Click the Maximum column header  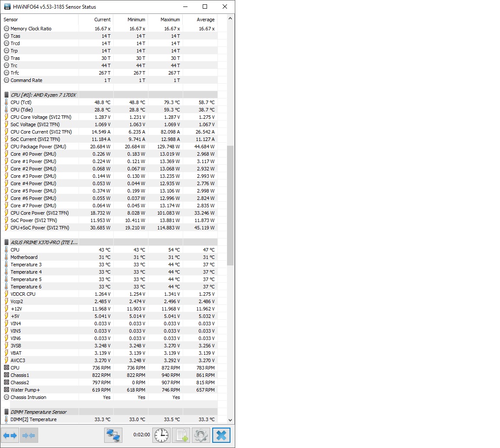point(165,20)
